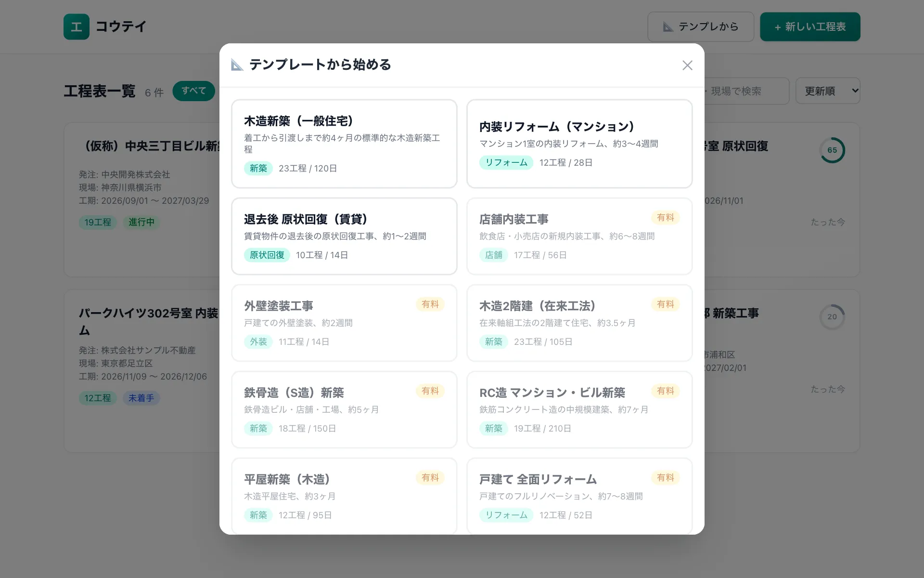This screenshot has height=578, width=924.
Task: Click the 新しい工程表 button
Action: coord(810,26)
